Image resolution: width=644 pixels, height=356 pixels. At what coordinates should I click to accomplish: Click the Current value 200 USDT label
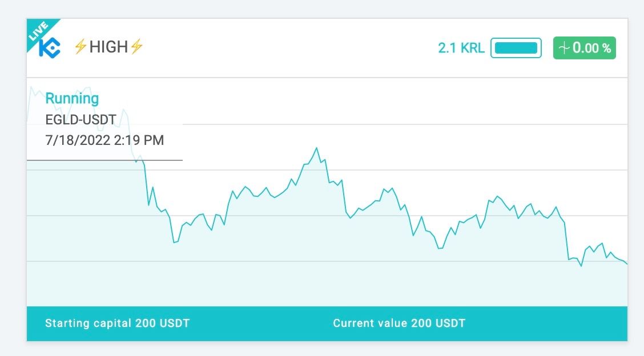(x=399, y=323)
